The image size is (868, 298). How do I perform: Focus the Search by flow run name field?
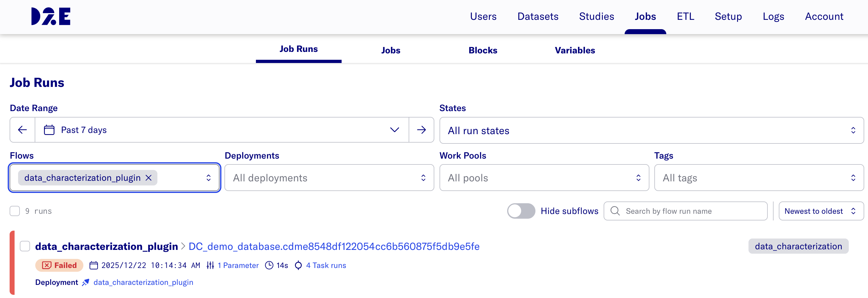click(x=691, y=211)
